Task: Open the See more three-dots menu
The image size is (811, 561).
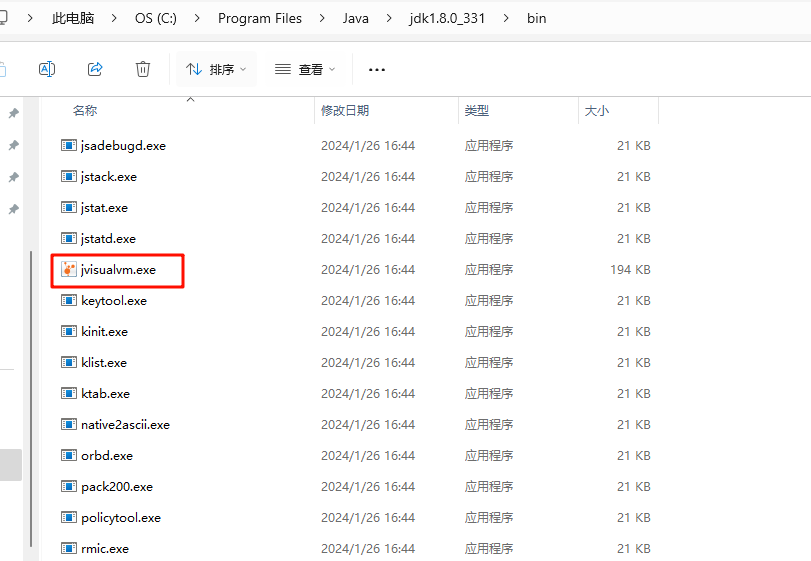Action: tap(377, 69)
